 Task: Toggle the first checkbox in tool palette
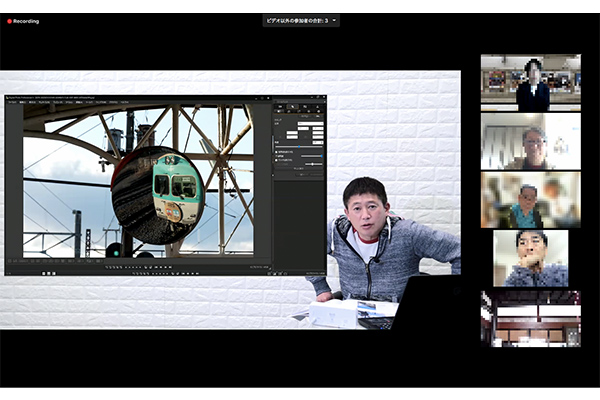click(x=276, y=151)
